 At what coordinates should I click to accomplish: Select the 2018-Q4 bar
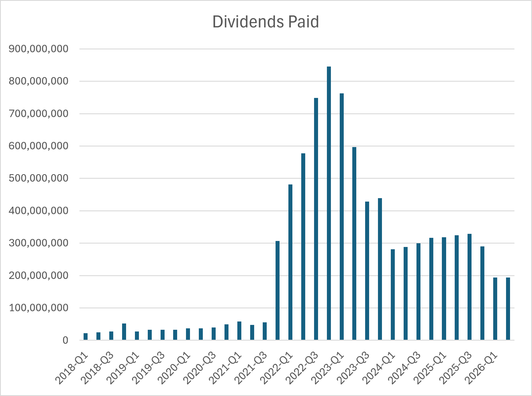coord(124,332)
